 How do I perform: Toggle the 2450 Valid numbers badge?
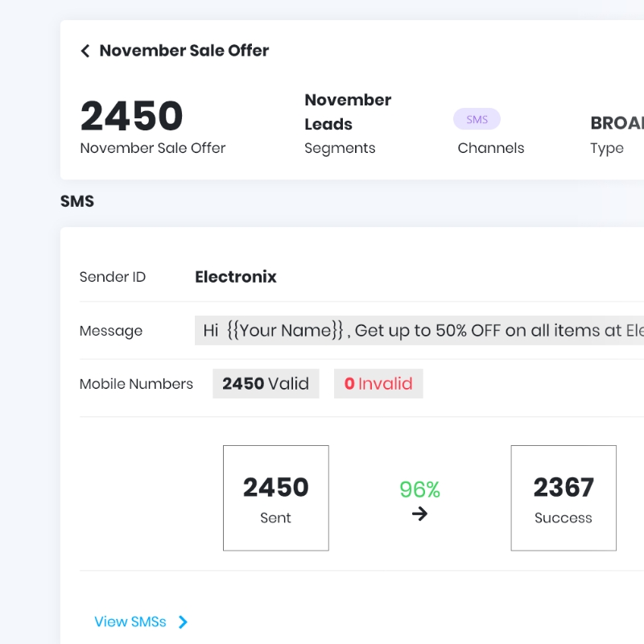click(x=266, y=383)
